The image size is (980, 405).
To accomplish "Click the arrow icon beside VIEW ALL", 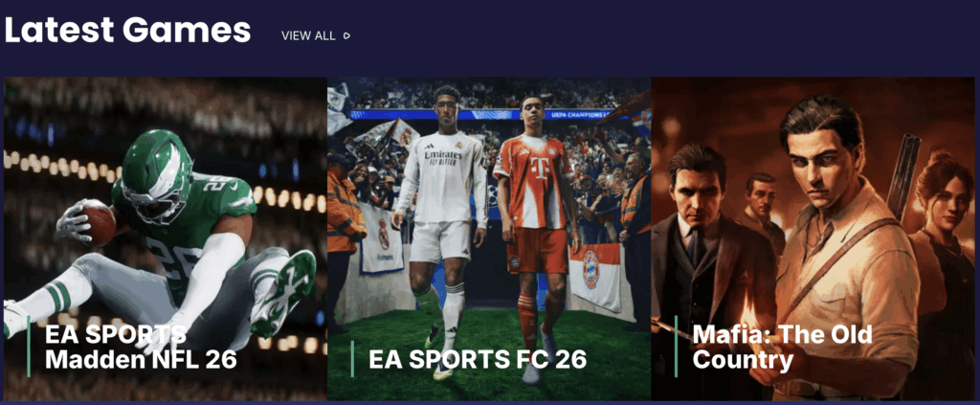I will pyautogui.click(x=346, y=35).
